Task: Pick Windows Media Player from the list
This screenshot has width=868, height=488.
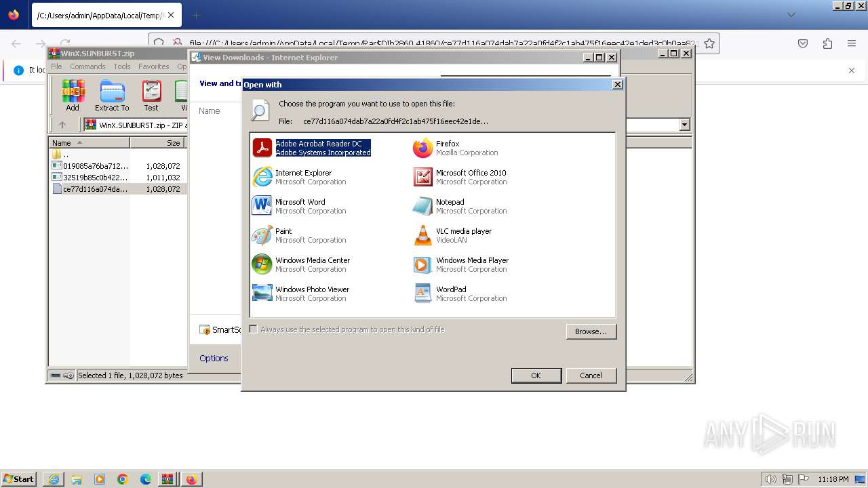Action: [x=460, y=264]
